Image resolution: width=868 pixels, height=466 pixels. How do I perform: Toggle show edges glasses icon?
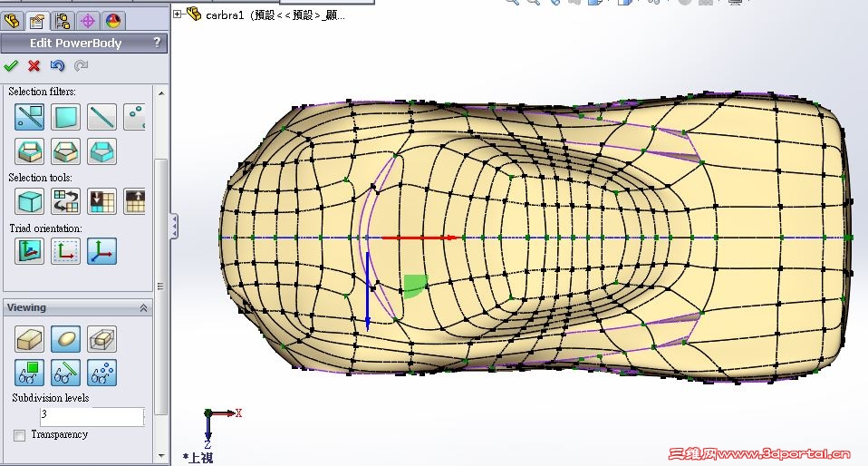click(x=65, y=373)
